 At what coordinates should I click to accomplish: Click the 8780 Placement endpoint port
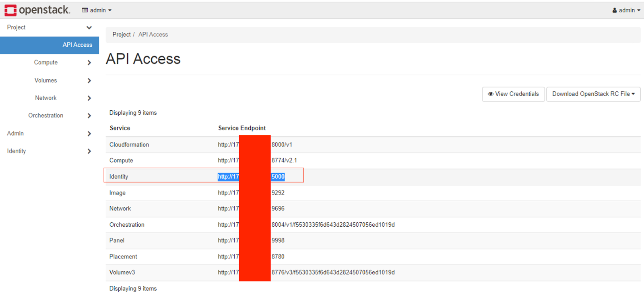click(278, 256)
